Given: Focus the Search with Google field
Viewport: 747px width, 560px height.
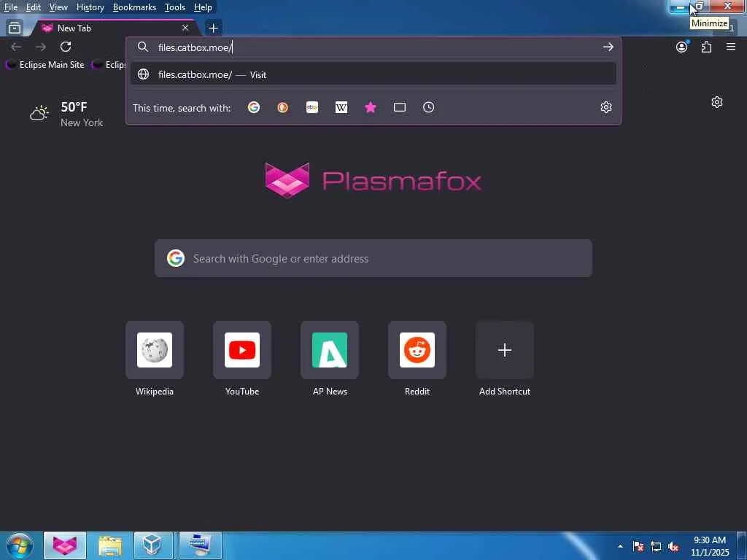Looking at the screenshot, I should (373, 259).
